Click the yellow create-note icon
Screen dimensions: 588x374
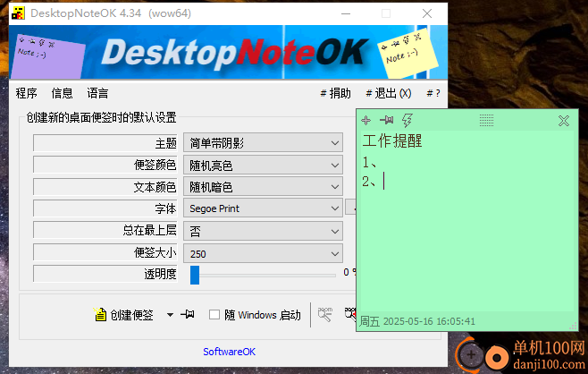pos(100,314)
